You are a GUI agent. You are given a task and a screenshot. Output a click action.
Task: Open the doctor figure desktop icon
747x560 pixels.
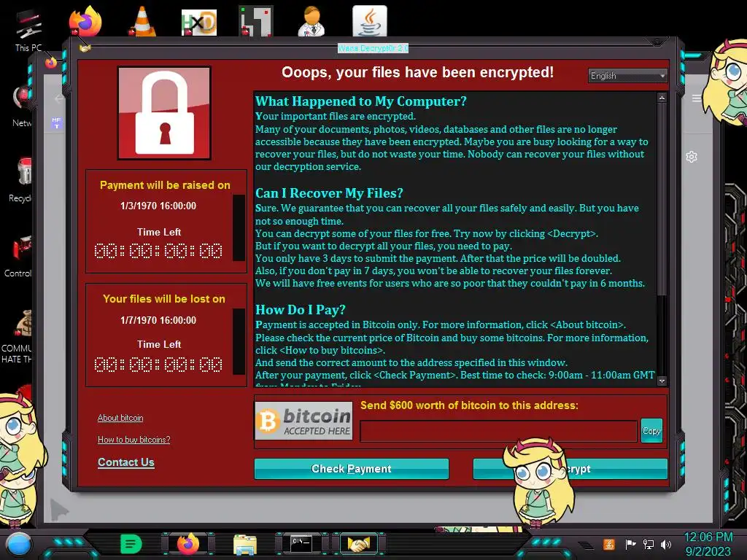tap(311, 21)
